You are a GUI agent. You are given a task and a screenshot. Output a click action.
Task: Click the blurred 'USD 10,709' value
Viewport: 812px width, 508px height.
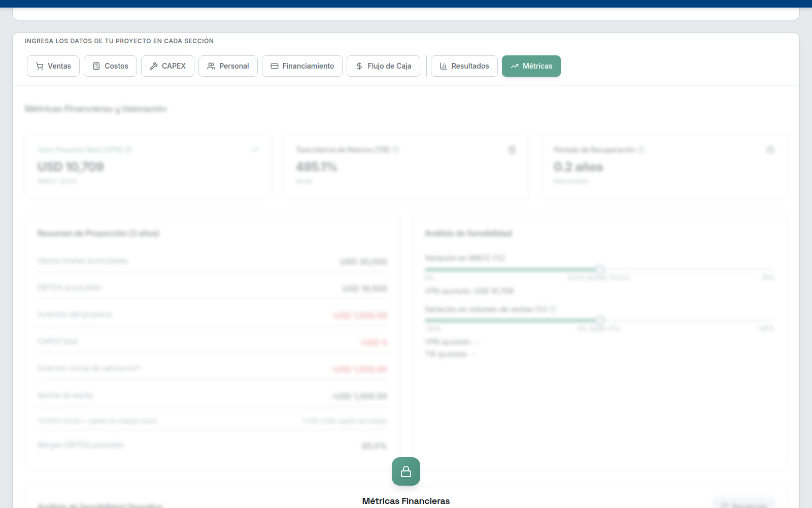click(71, 167)
